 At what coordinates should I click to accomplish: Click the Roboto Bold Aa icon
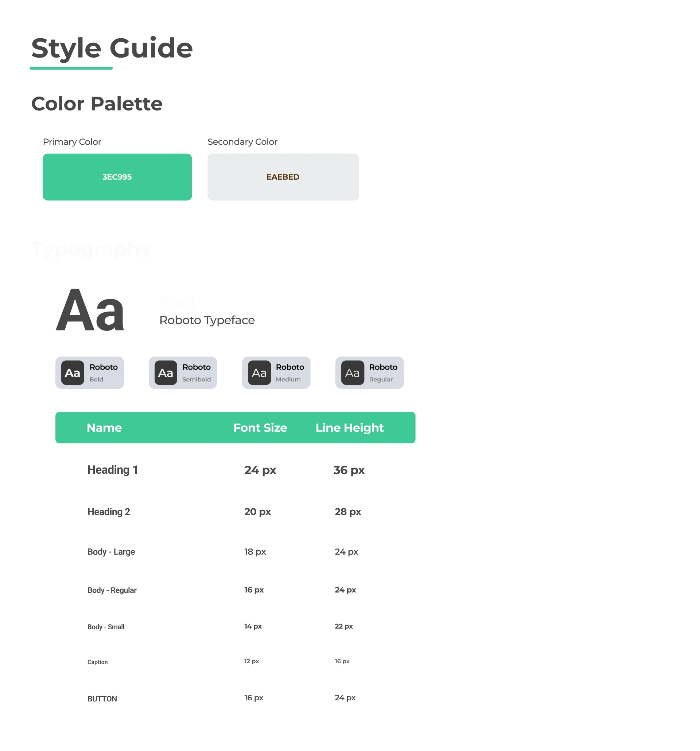(x=72, y=372)
